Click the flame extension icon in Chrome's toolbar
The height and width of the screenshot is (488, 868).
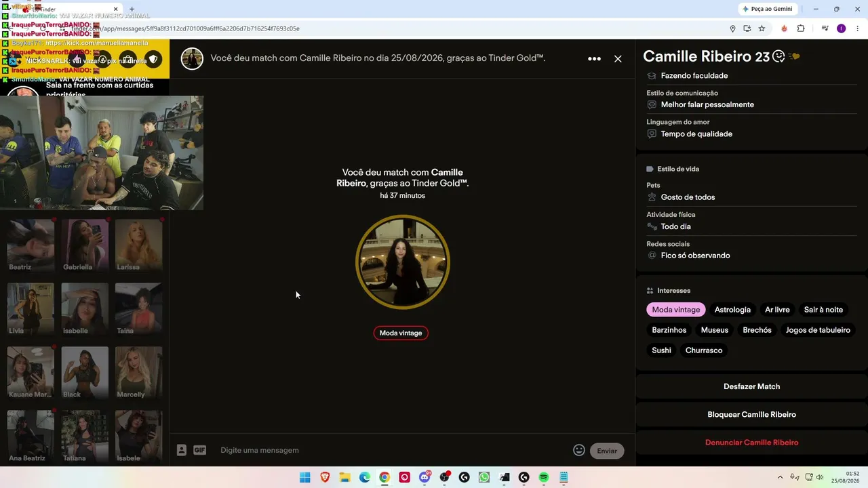click(x=785, y=28)
